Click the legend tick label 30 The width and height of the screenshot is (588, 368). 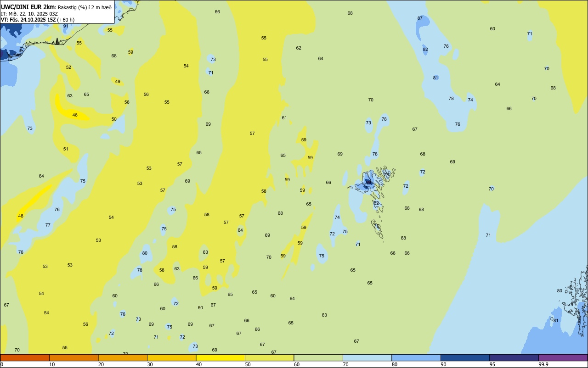click(x=150, y=364)
